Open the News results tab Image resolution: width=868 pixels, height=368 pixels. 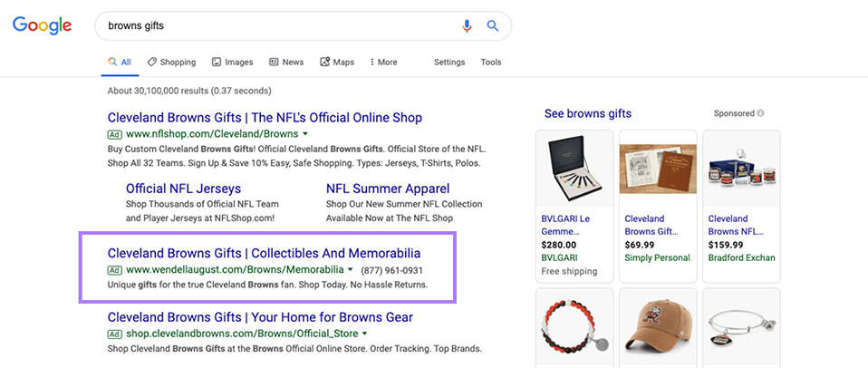pyautogui.click(x=286, y=63)
